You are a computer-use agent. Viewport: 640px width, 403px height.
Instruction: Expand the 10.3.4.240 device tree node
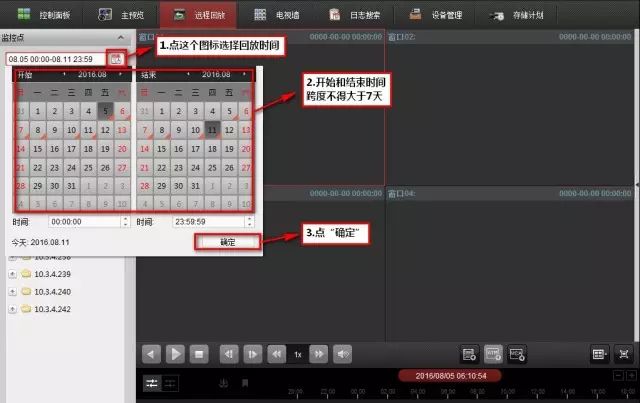tap(12, 291)
